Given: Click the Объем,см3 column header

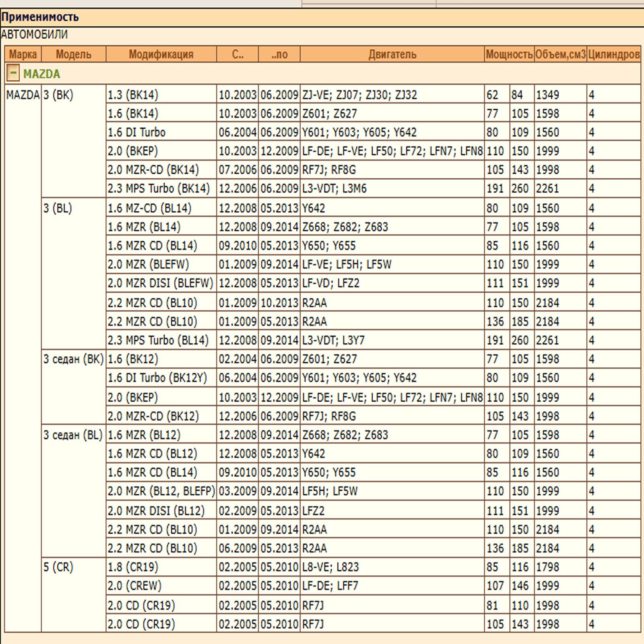Looking at the screenshot, I should 560,54.
